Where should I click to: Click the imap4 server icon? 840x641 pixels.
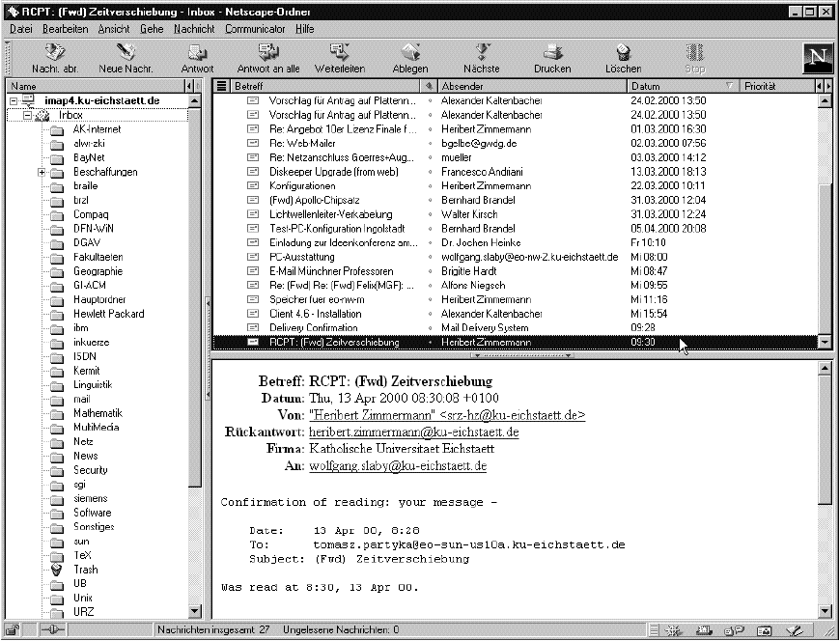[x=28, y=100]
